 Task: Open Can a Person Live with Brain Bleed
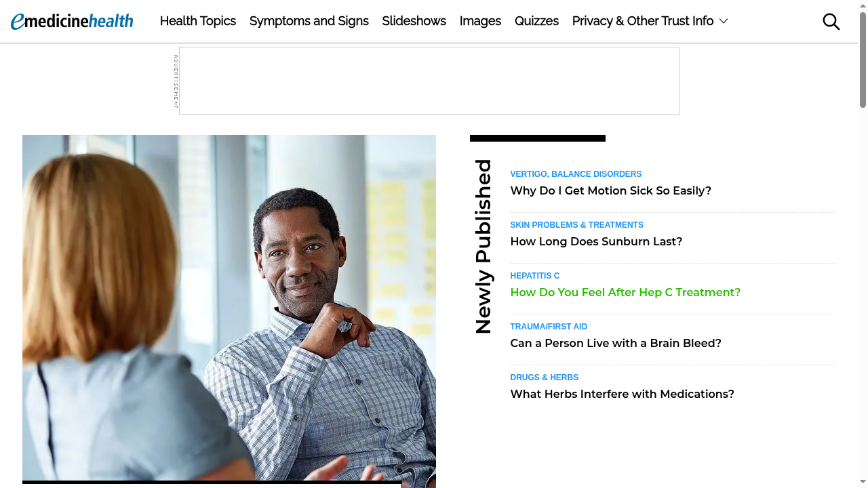[616, 344]
